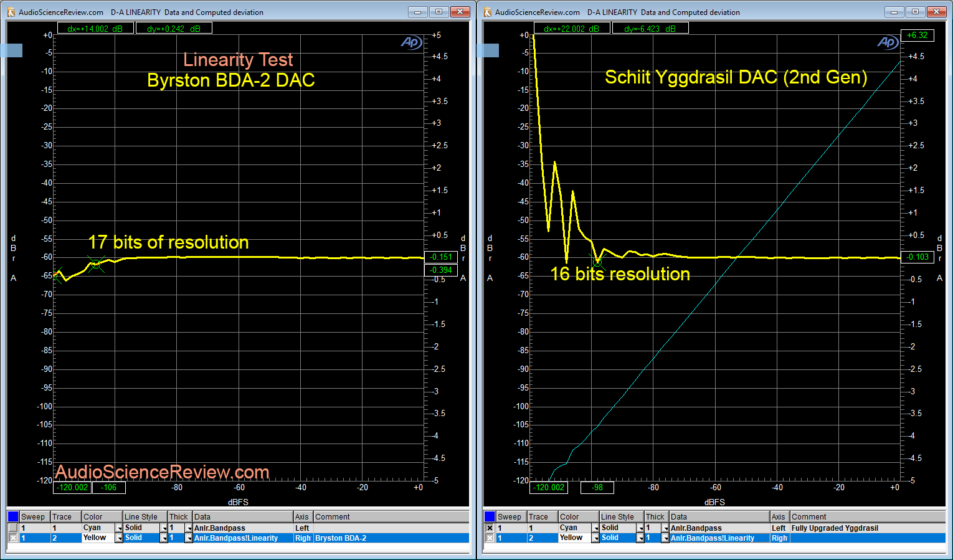Click the dy=+0.242 dB readout box
Viewport: 953px width, 560px height.
coord(174,28)
